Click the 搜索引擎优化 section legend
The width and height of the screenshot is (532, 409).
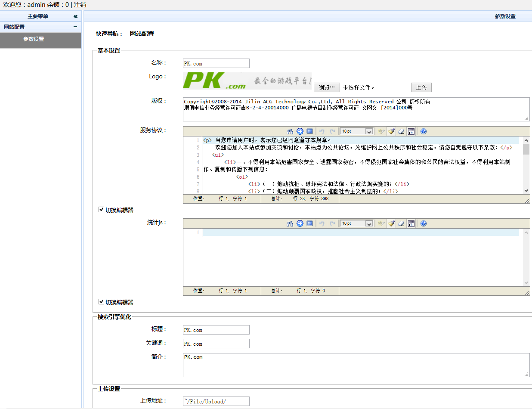(x=114, y=317)
